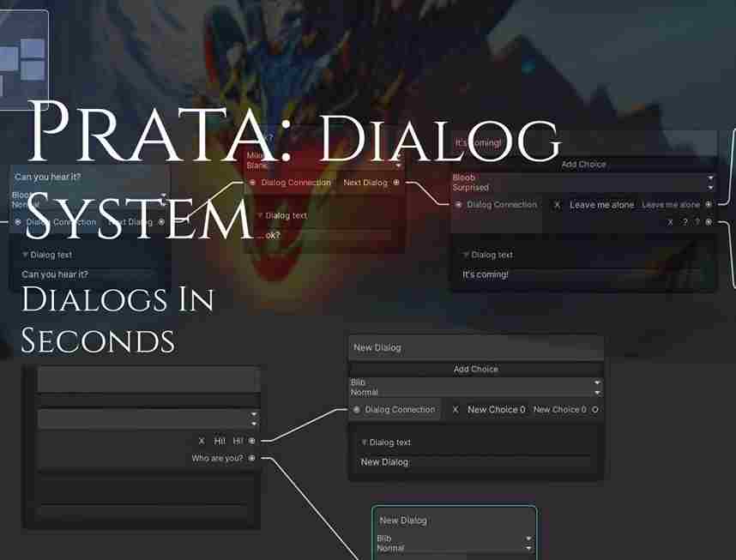Screen dimensions: 736x560
Task: Click Dialog Connection port on 'It's coming!' node
Action: point(459,205)
